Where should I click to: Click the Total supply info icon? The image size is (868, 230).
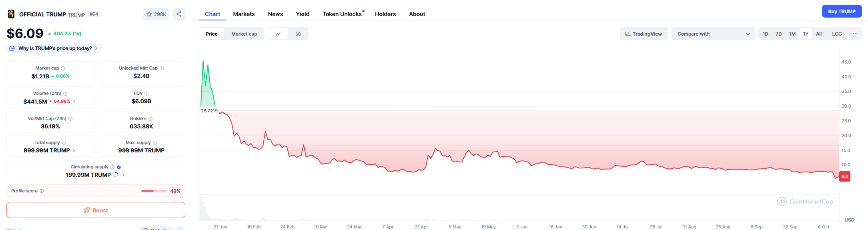click(64, 143)
